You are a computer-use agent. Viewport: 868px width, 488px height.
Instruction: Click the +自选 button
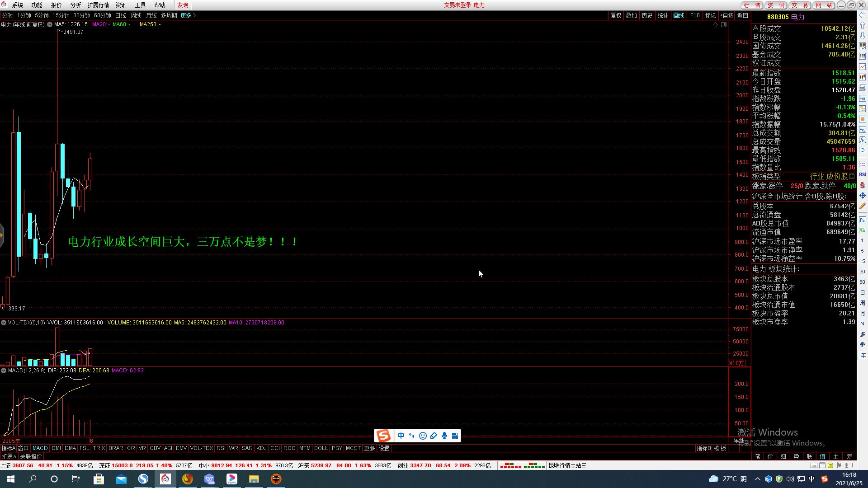[x=726, y=15]
